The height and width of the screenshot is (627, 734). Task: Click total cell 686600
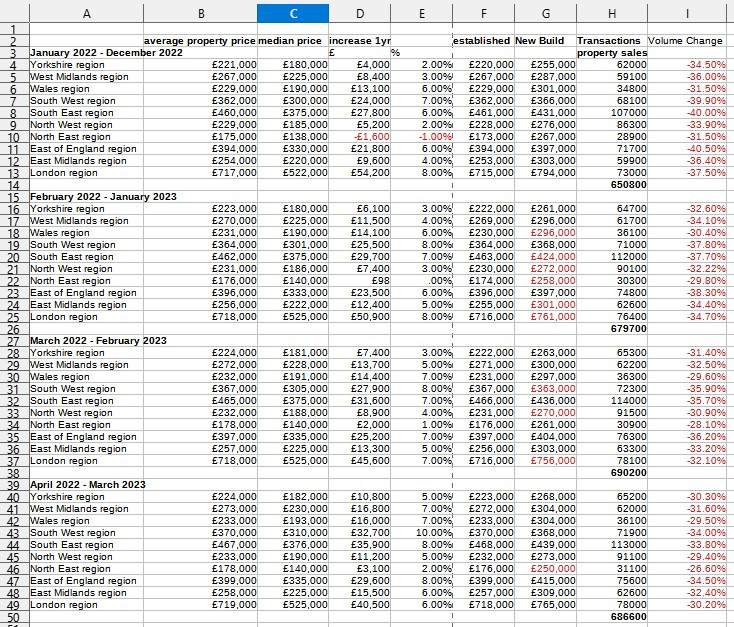(x=612, y=617)
